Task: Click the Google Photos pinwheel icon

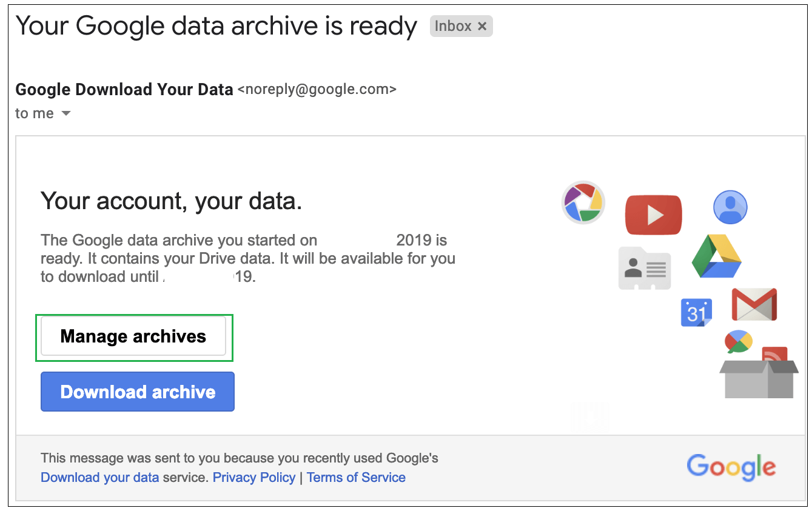Action: [583, 201]
